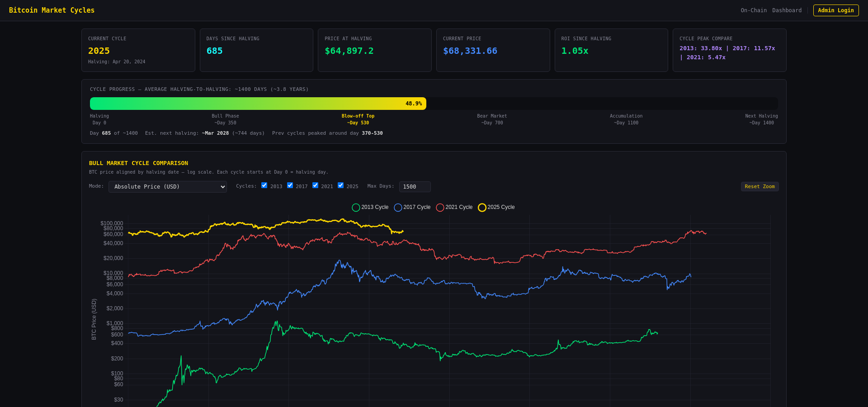Open On-Chain from the top navigation

click(x=753, y=10)
